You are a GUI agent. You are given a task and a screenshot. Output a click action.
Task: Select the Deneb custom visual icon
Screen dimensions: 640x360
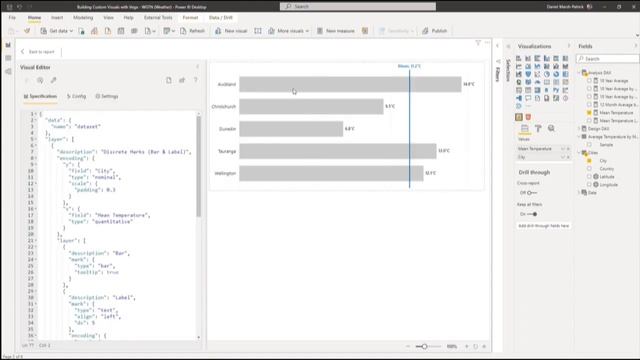519,117
